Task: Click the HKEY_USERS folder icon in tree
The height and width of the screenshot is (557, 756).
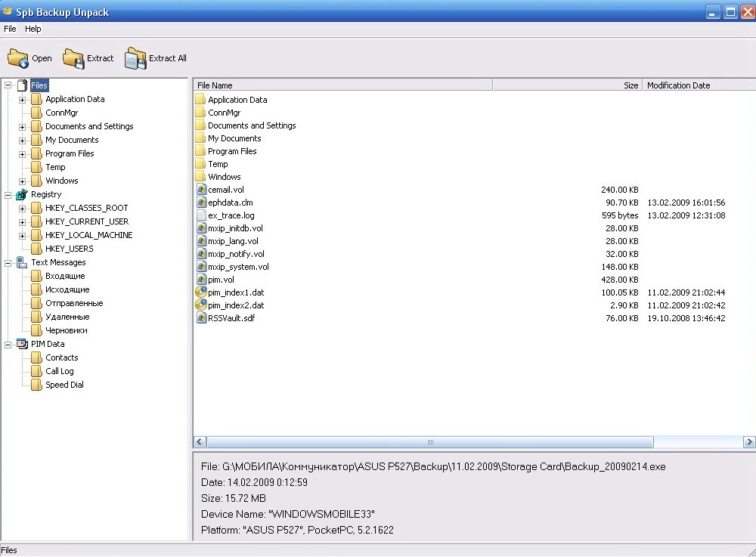Action: (x=36, y=249)
